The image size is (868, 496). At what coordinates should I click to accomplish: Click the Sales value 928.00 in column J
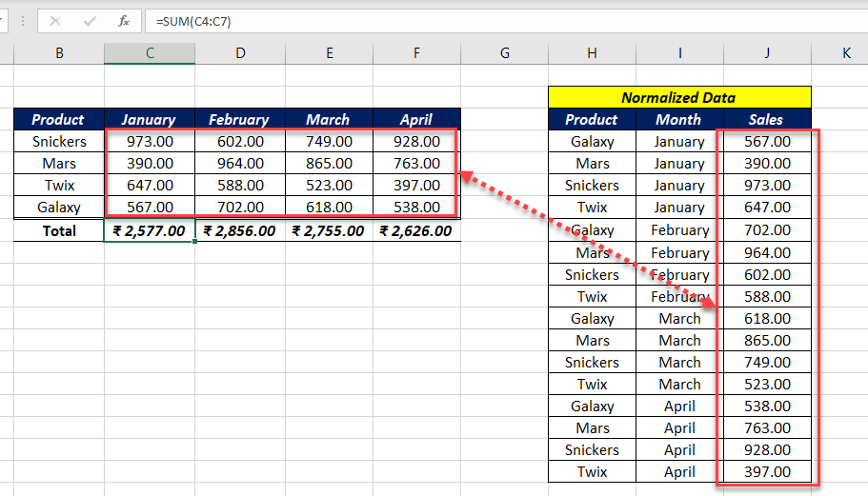(x=767, y=450)
